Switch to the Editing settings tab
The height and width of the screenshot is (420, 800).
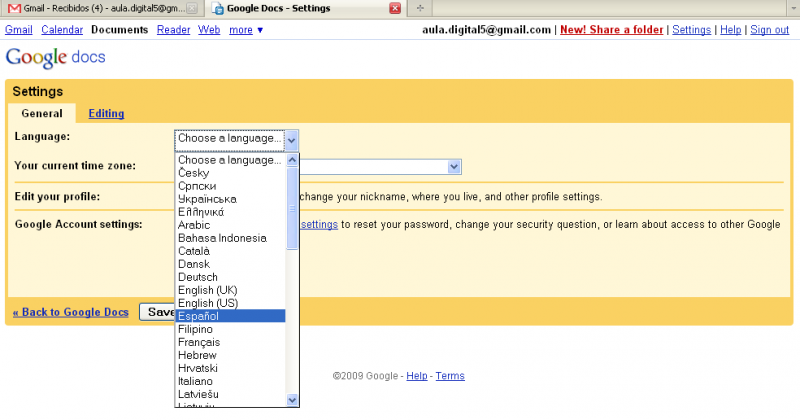tap(106, 113)
